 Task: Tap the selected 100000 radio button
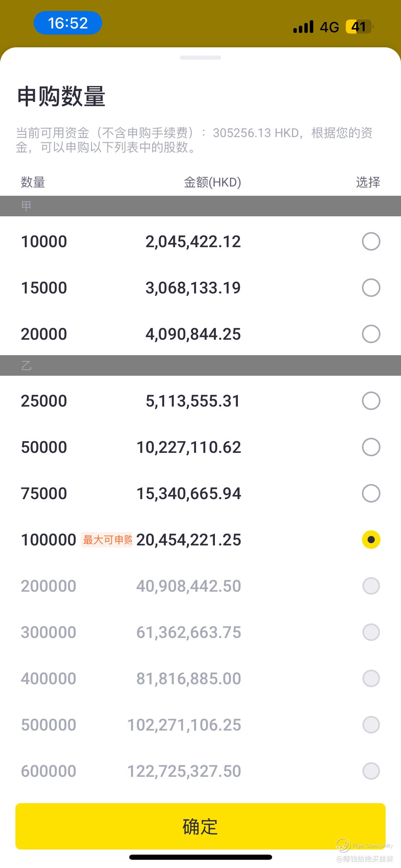point(371,540)
